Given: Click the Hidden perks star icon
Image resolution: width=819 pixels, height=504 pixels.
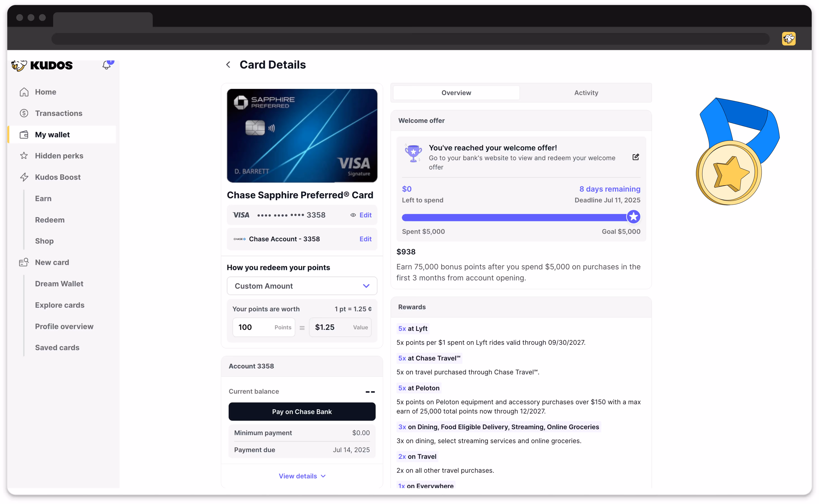Looking at the screenshot, I should coord(24,156).
